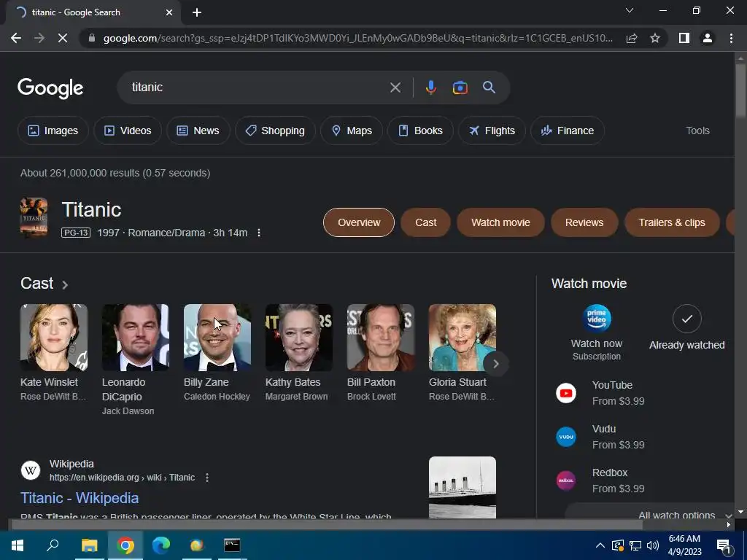The width and height of the screenshot is (747, 560).
Task: Filter results by Finance
Action: 568,131
